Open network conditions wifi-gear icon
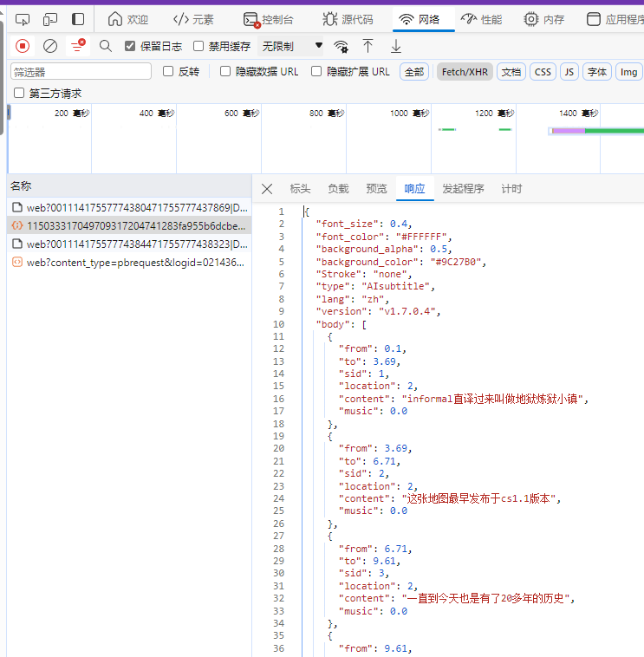Screen dimensions: 644x657 point(342,46)
